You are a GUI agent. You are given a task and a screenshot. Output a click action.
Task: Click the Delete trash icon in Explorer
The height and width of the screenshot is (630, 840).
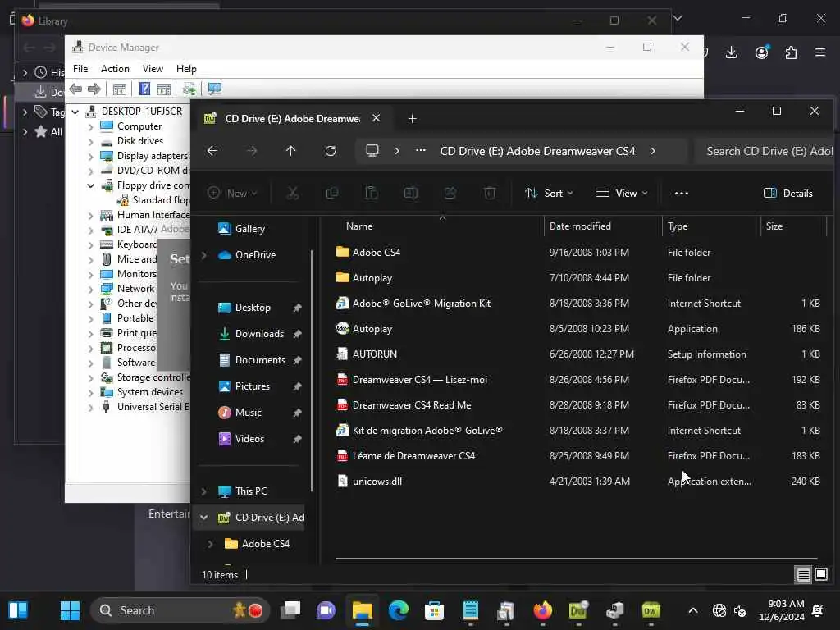tap(490, 193)
